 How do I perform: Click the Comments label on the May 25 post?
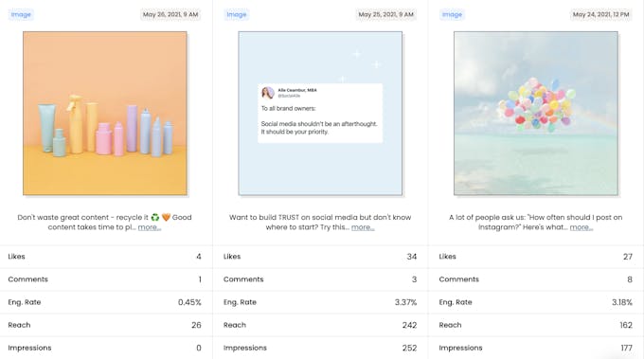click(x=243, y=279)
